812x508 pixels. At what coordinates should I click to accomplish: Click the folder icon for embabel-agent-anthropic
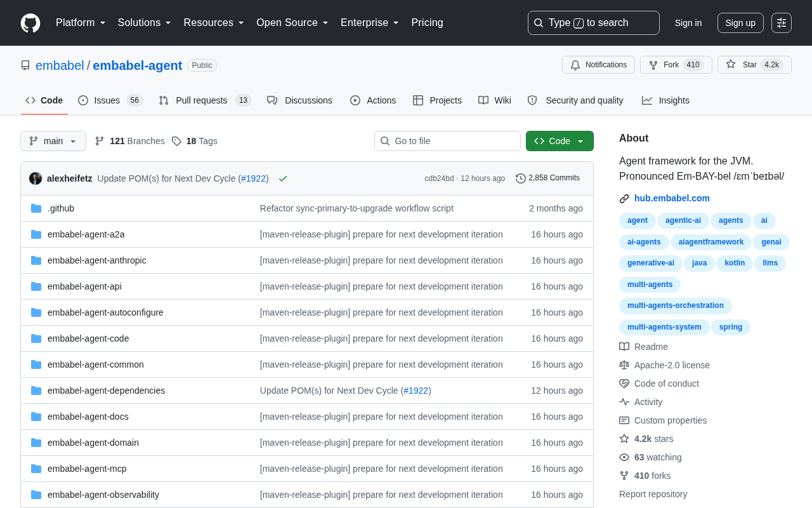[36, 260]
